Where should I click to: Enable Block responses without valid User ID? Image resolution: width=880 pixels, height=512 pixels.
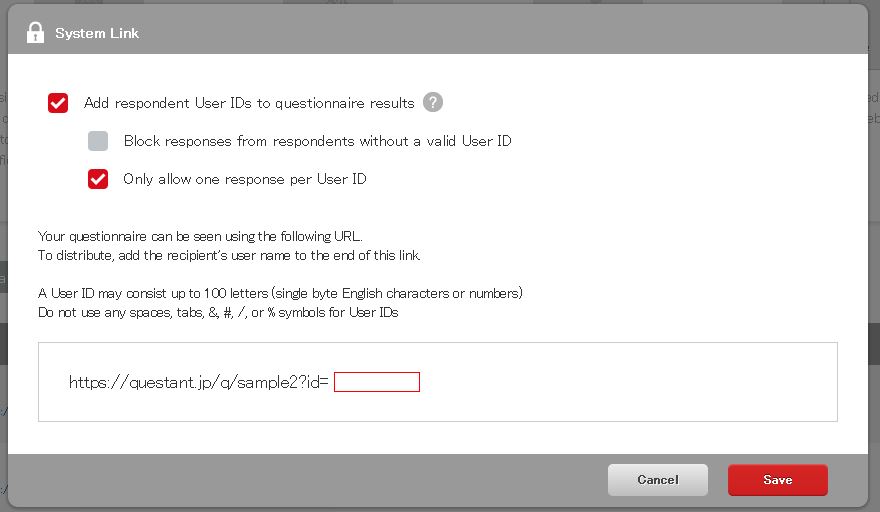click(x=98, y=141)
